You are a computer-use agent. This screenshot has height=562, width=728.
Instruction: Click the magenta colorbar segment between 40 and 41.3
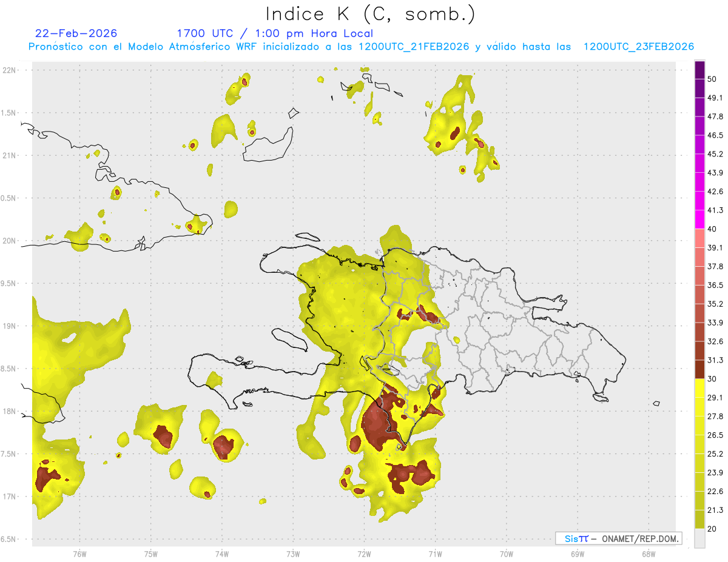pyautogui.click(x=700, y=219)
